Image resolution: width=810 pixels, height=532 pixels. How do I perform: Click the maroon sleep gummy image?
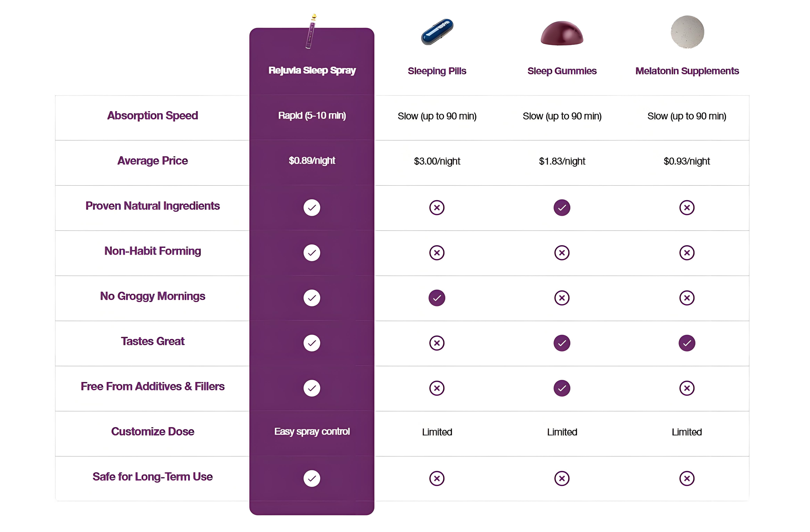pos(562,33)
